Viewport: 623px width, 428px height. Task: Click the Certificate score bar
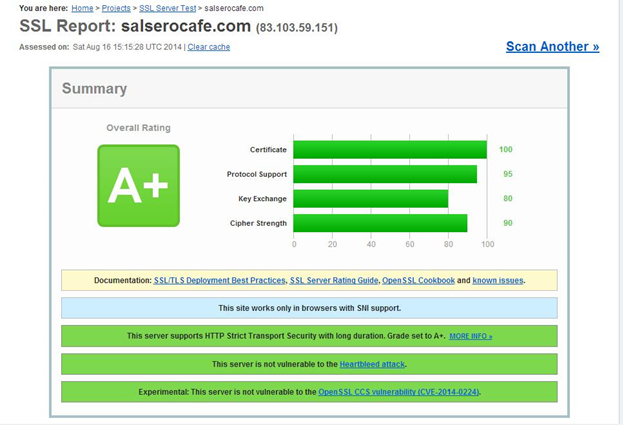pyautogui.click(x=390, y=150)
